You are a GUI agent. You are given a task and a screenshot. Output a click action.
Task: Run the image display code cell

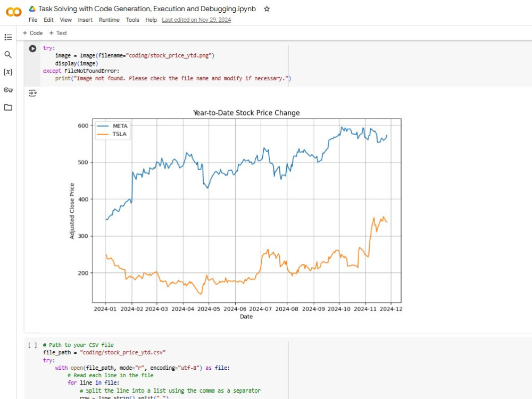[32, 48]
